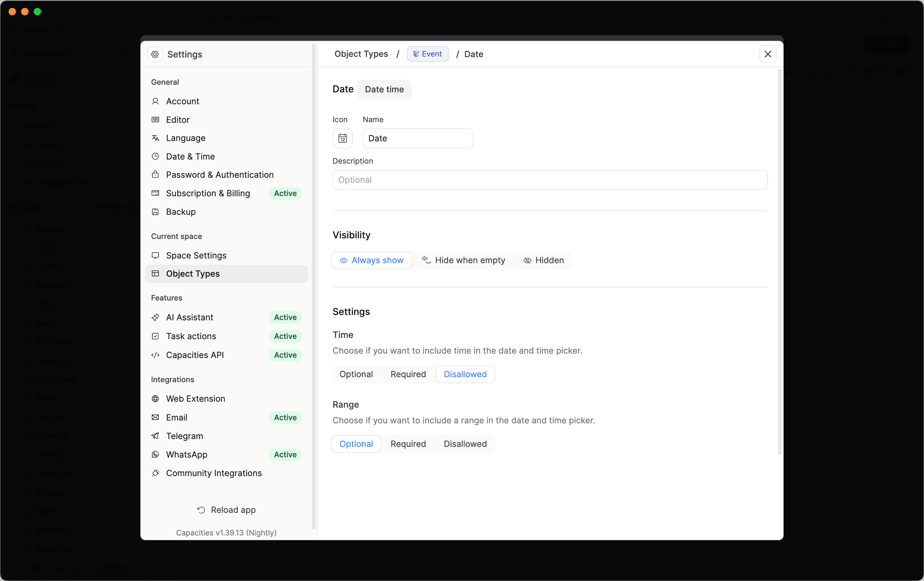Screen dimensions: 924x581
Task: Click the Task actions checkbox icon
Action: (x=155, y=336)
